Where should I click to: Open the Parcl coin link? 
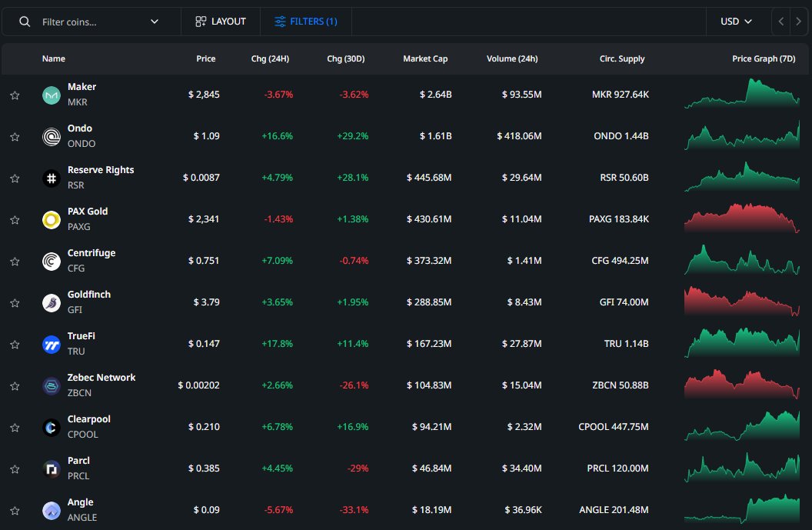click(78, 460)
